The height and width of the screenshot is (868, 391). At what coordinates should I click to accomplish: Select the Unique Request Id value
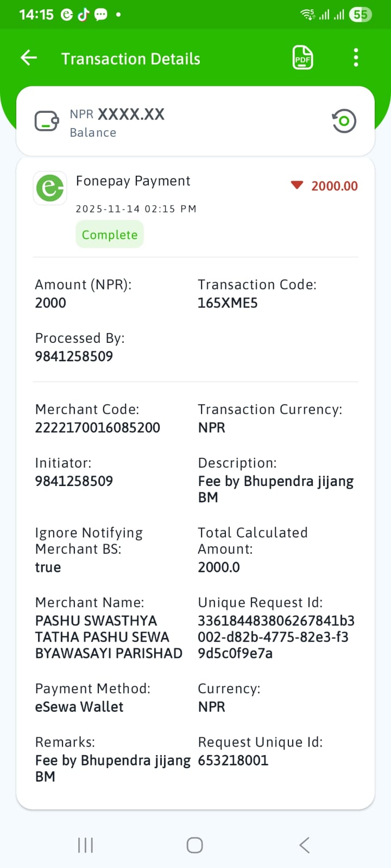pos(276,637)
